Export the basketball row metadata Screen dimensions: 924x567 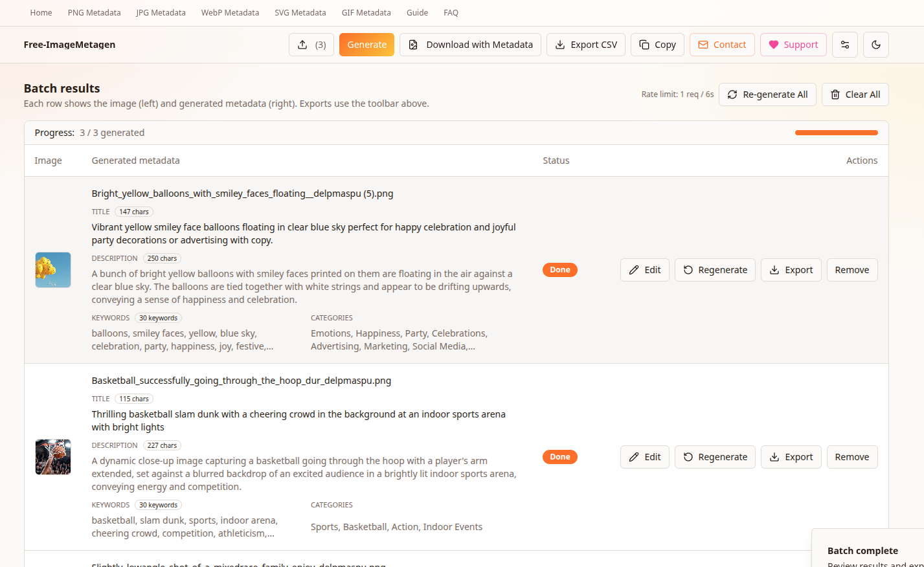click(x=791, y=457)
